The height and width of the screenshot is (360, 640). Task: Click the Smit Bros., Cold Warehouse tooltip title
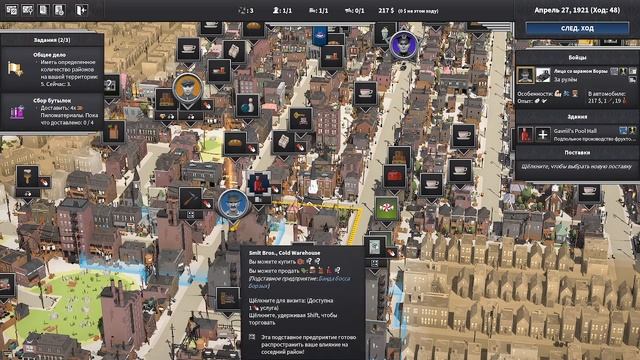tap(284, 253)
